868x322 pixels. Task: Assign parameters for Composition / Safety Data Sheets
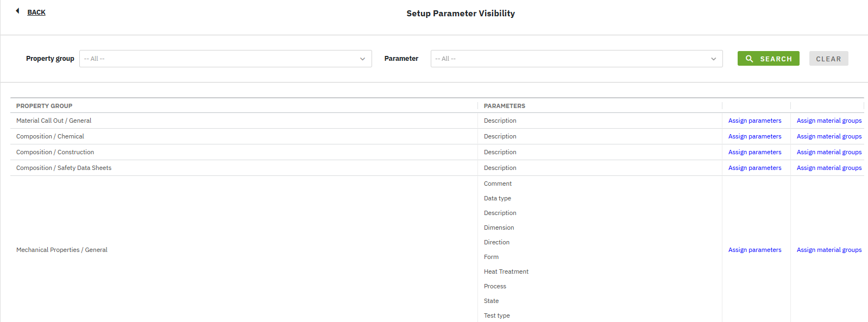click(x=754, y=168)
